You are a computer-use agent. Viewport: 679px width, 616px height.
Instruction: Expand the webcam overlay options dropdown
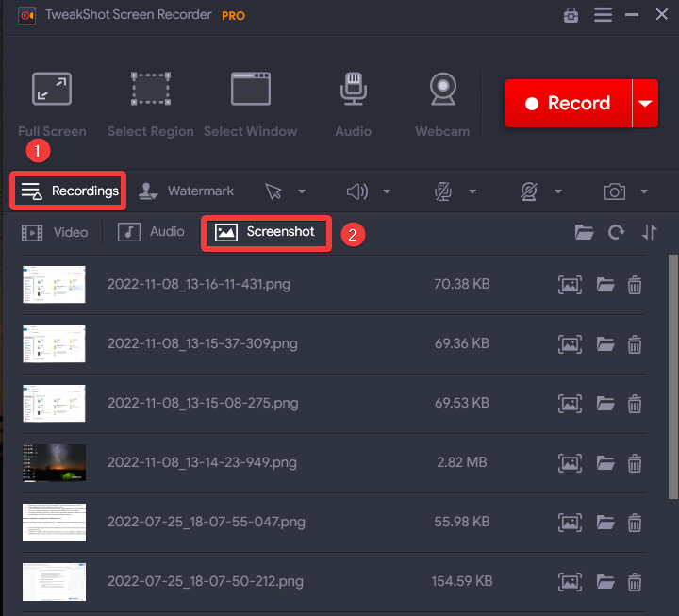(x=558, y=191)
